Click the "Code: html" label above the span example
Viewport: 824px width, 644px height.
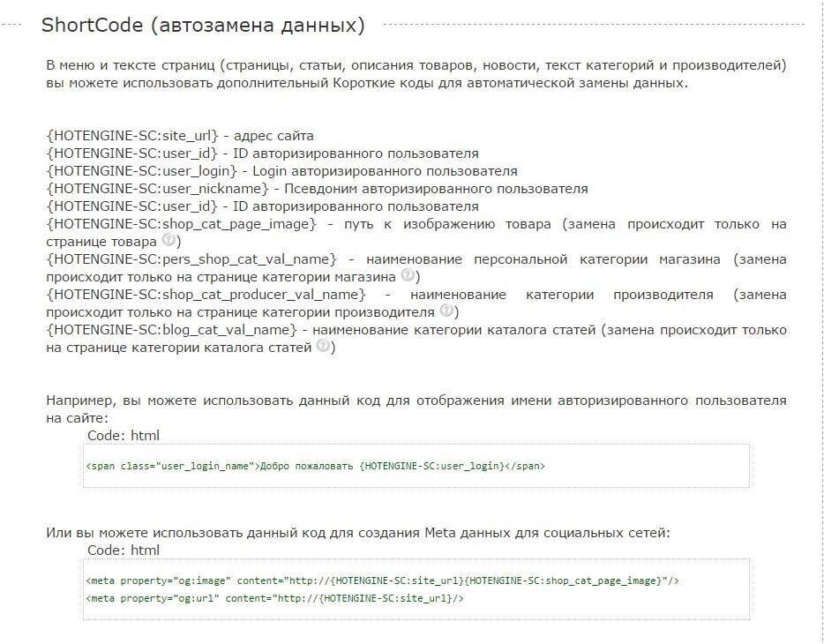coord(124,435)
